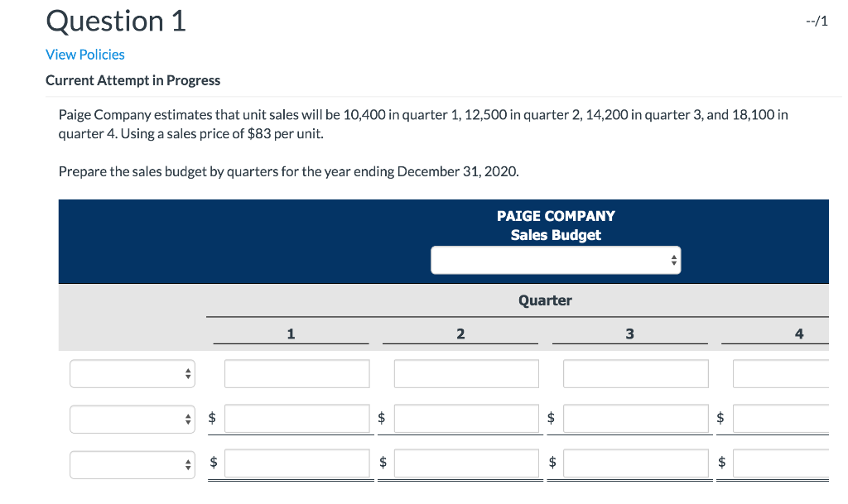The width and height of the screenshot is (848, 504).
Task: Click the Quarter 2 input in the first row
Action: 466,373
